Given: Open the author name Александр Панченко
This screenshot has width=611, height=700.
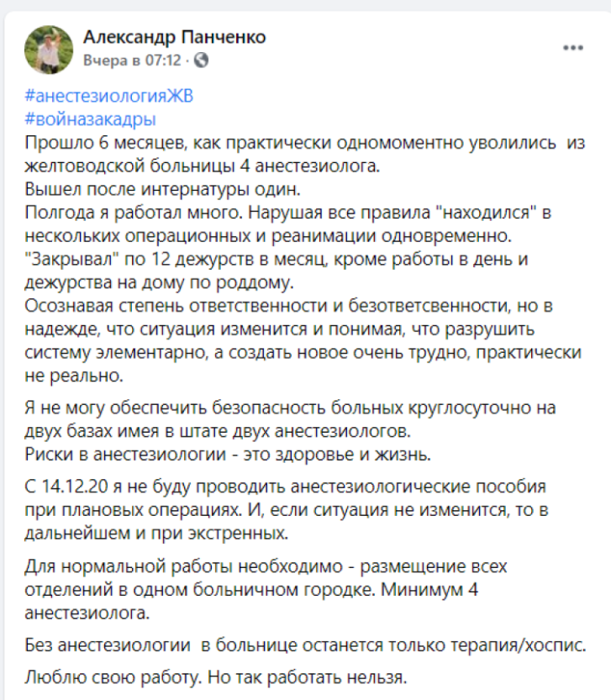Looking at the screenshot, I should click(175, 37).
